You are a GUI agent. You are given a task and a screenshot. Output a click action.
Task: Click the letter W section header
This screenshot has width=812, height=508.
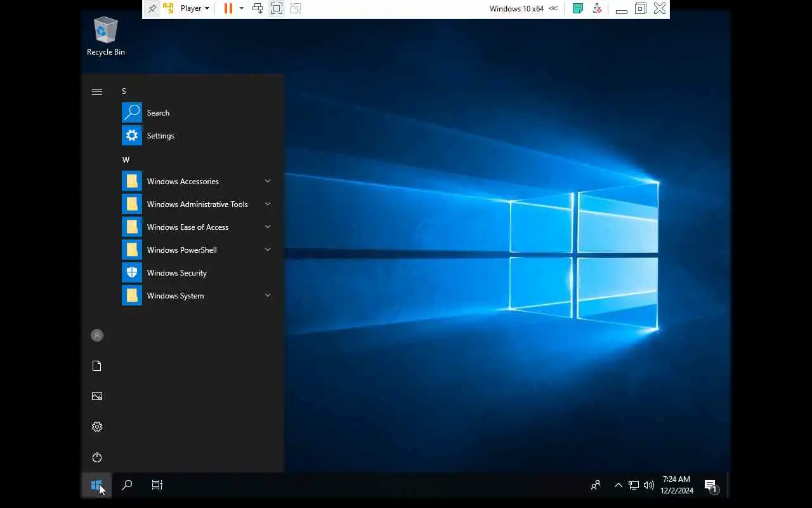point(126,160)
